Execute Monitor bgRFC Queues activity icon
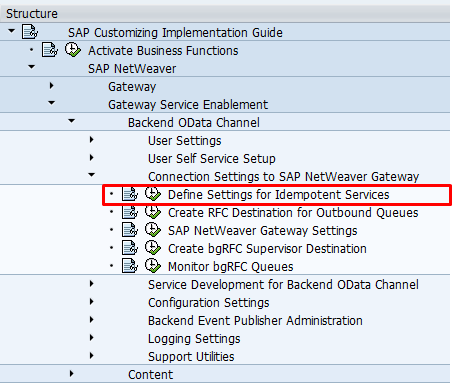This screenshot has width=456, height=383. (153, 266)
